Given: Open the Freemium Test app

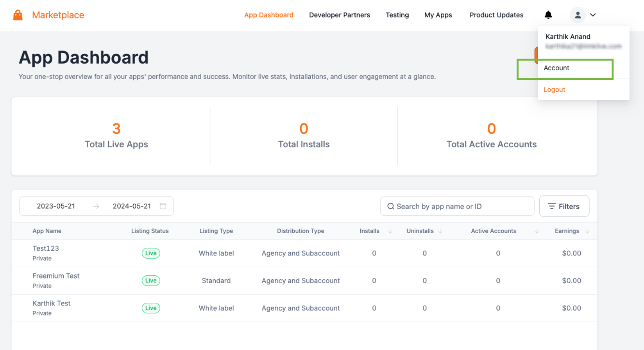Looking at the screenshot, I should (x=56, y=276).
